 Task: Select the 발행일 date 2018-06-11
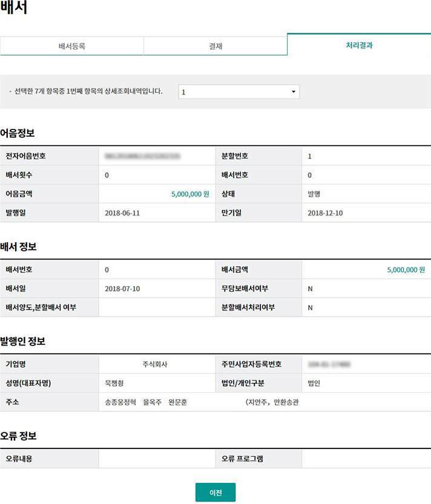click(122, 213)
